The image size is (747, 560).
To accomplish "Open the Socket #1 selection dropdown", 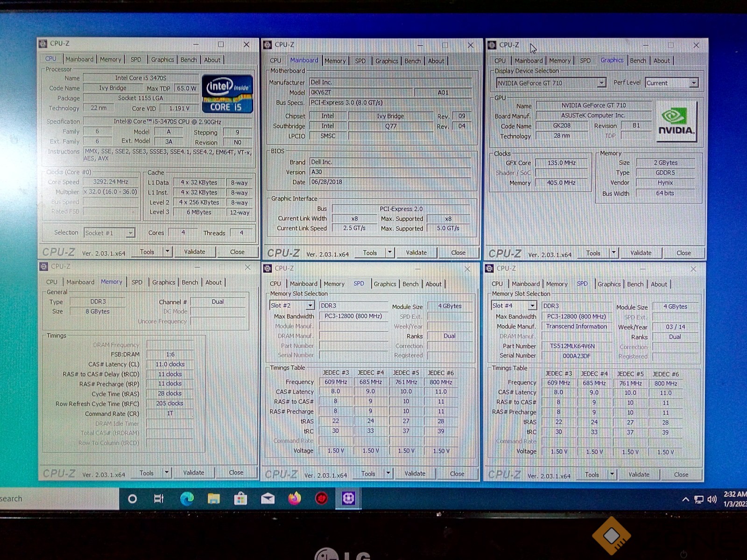I will point(130,233).
